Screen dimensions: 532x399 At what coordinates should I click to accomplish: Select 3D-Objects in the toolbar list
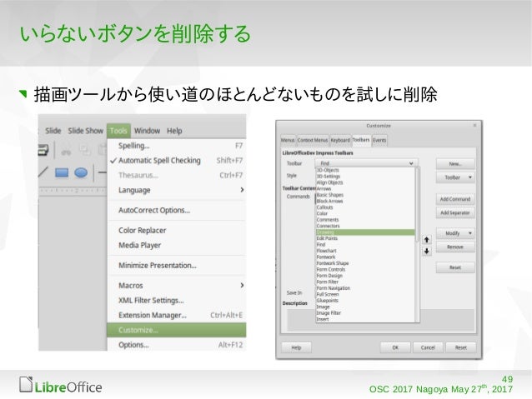click(365, 170)
